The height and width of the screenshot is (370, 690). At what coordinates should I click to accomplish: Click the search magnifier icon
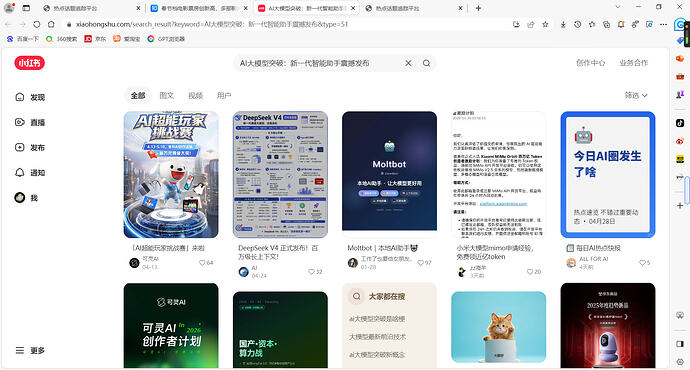[x=426, y=63]
